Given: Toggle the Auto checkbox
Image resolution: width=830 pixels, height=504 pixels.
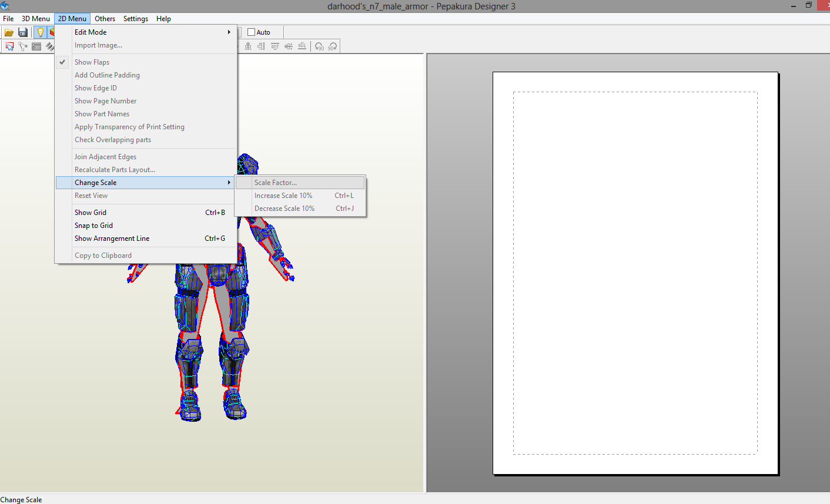Looking at the screenshot, I should click(252, 32).
